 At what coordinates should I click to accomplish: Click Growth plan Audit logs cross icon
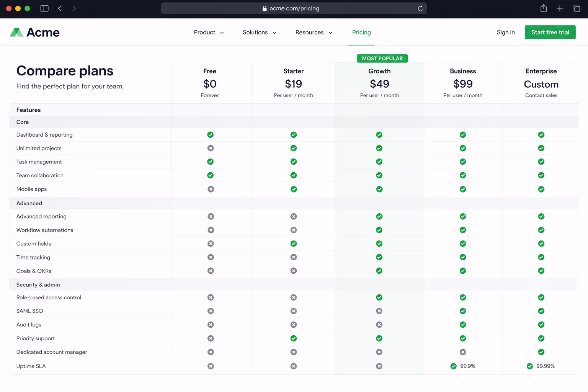pyautogui.click(x=379, y=325)
